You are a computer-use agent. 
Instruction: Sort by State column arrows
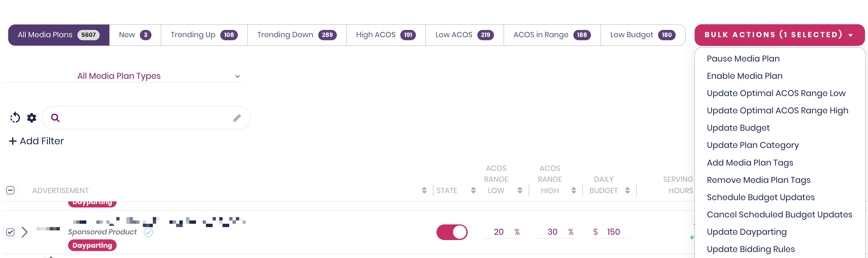click(x=473, y=191)
